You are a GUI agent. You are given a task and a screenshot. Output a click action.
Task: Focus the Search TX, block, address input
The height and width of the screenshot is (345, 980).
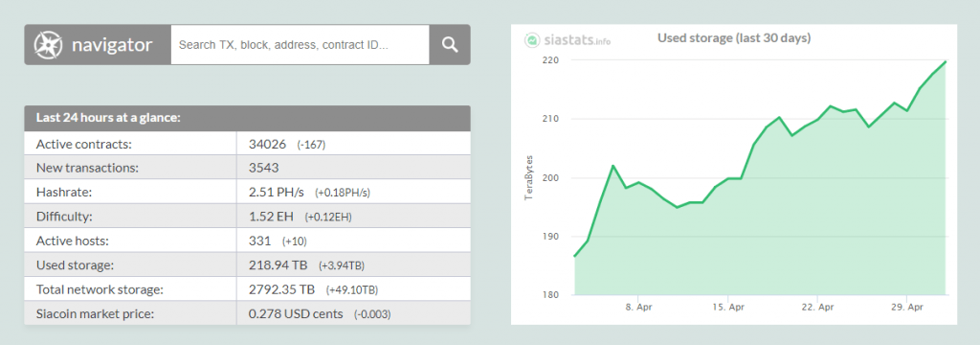(x=300, y=44)
